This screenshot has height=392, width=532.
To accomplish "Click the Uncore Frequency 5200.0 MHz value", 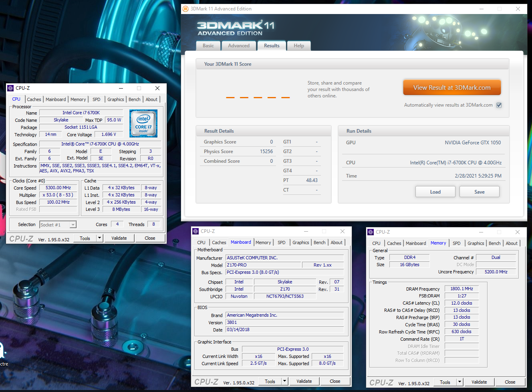I will (x=496, y=272).
